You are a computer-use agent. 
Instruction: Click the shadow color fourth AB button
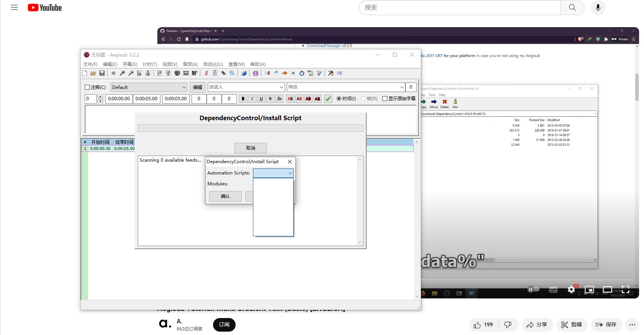(x=317, y=99)
